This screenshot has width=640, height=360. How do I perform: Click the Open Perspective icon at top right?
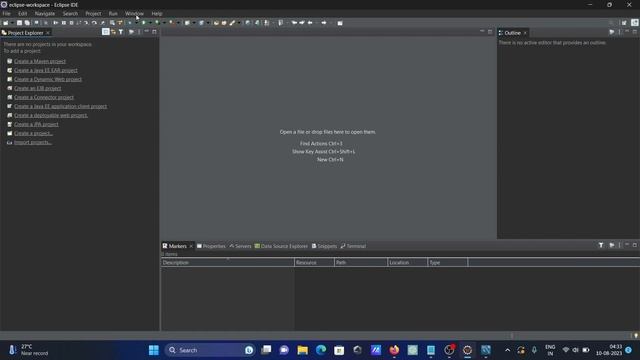pos(624,23)
